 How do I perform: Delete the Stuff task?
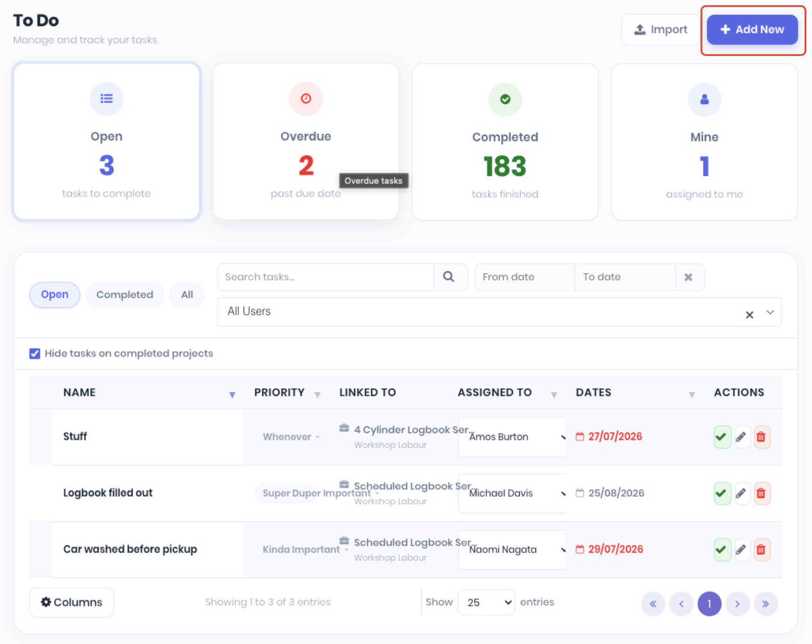click(x=762, y=437)
